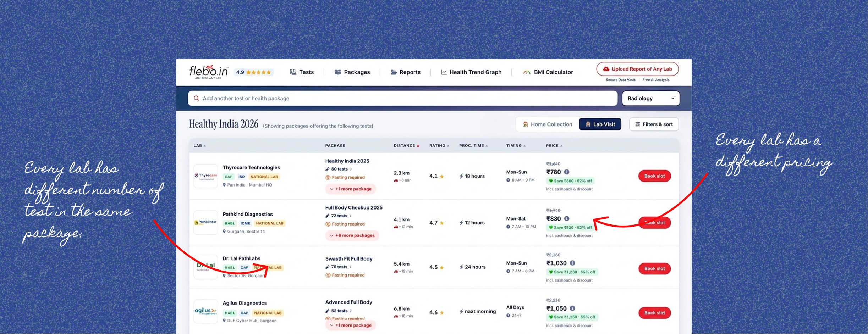868x334 pixels.
Task: Click the clock icon beside 8 AM - 9 PM
Action: coord(508,180)
